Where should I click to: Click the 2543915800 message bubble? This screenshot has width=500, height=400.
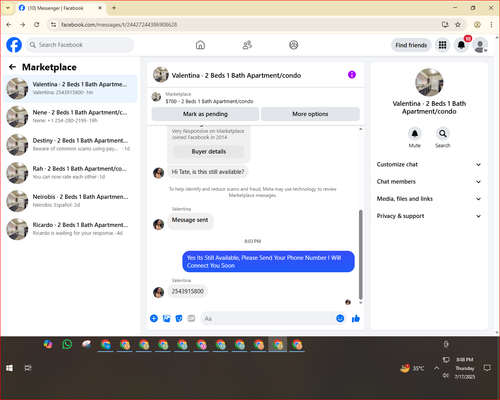pyautogui.click(x=188, y=291)
